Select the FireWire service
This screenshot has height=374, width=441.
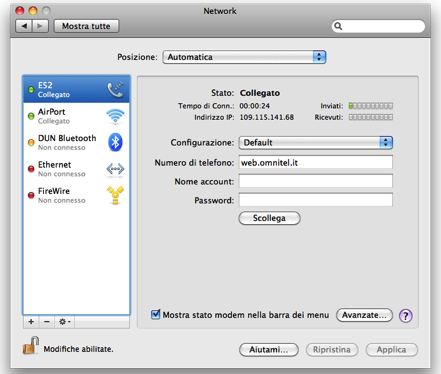coord(76,195)
